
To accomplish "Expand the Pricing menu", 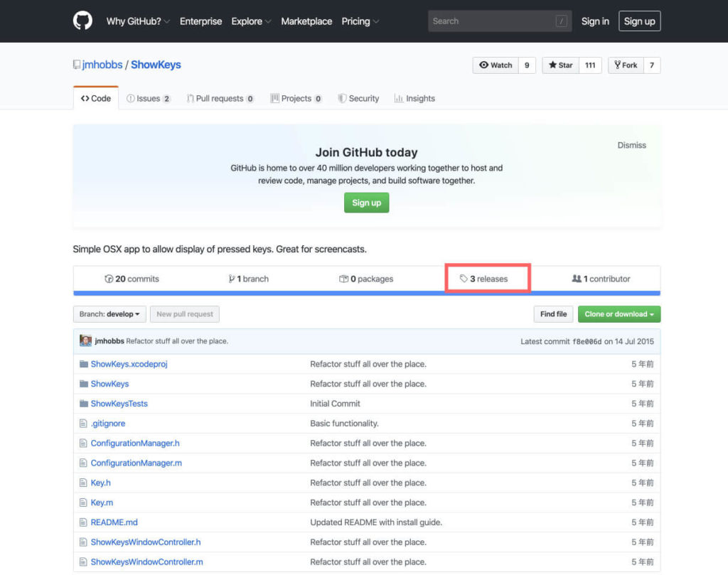I will (x=360, y=21).
